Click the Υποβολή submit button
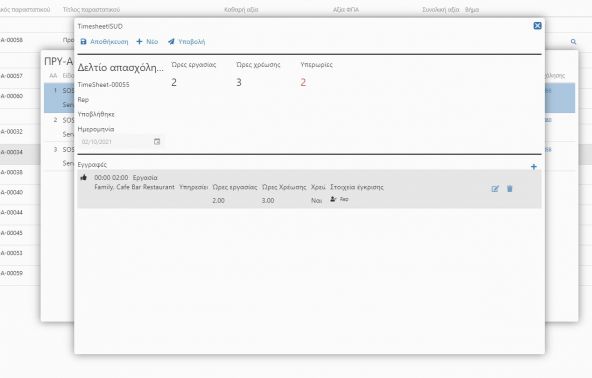Screen dimensions: 592x378 [187, 42]
